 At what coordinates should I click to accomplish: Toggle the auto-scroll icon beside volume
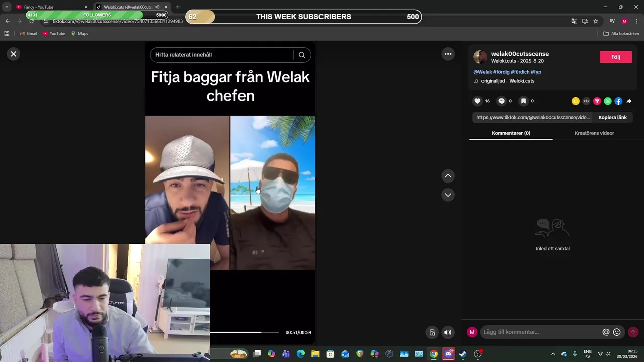pos(432,332)
